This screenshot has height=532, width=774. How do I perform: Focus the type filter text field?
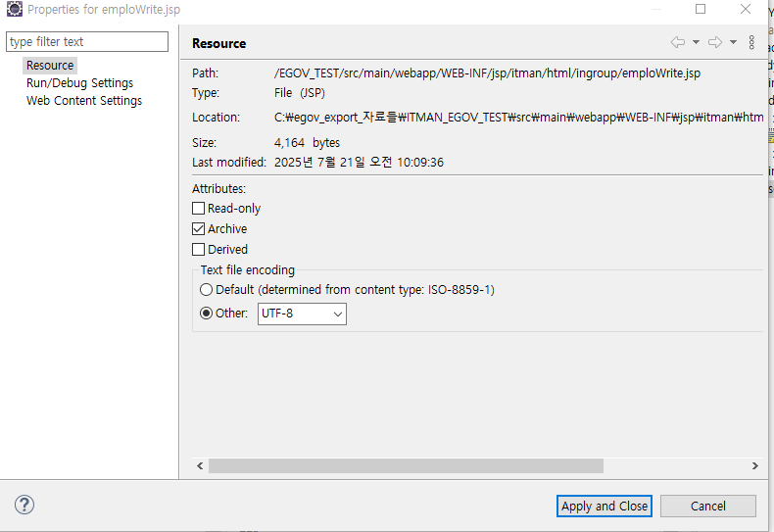click(87, 41)
